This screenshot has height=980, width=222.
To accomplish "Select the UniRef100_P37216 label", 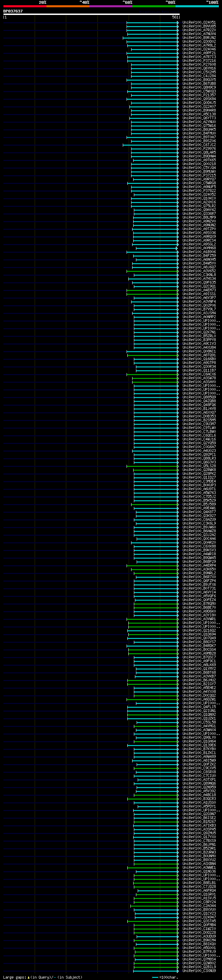I will [199, 60].
